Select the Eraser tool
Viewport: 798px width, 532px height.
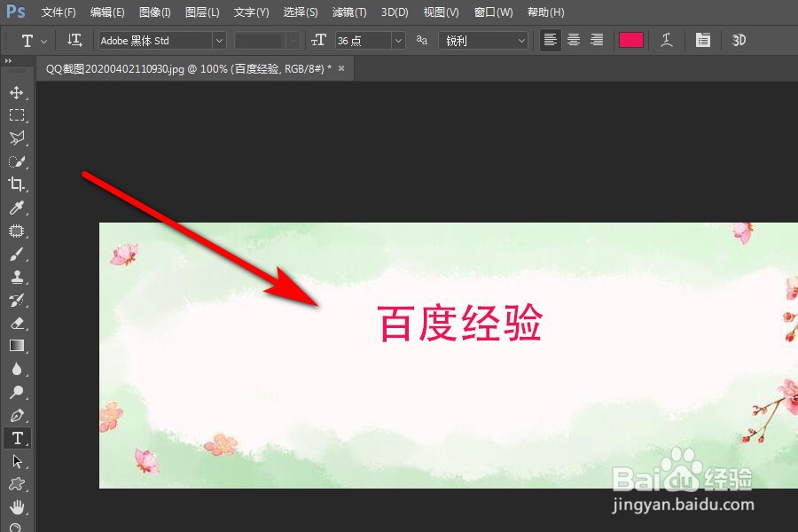[17, 323]
